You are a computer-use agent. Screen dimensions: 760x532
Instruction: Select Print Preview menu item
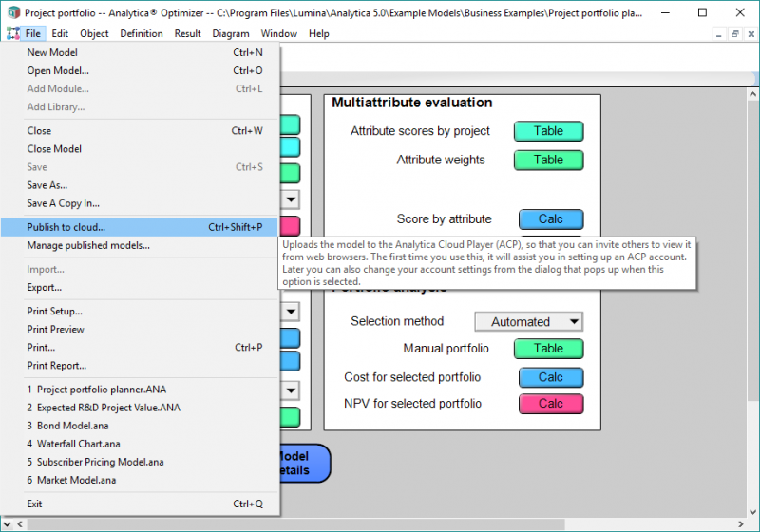pos(140,329)
